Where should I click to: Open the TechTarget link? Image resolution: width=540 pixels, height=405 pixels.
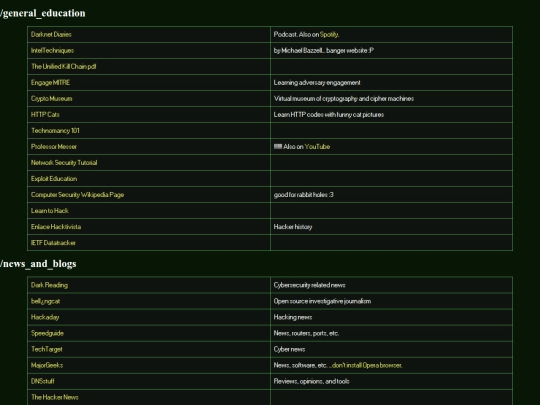pos(47,349)
